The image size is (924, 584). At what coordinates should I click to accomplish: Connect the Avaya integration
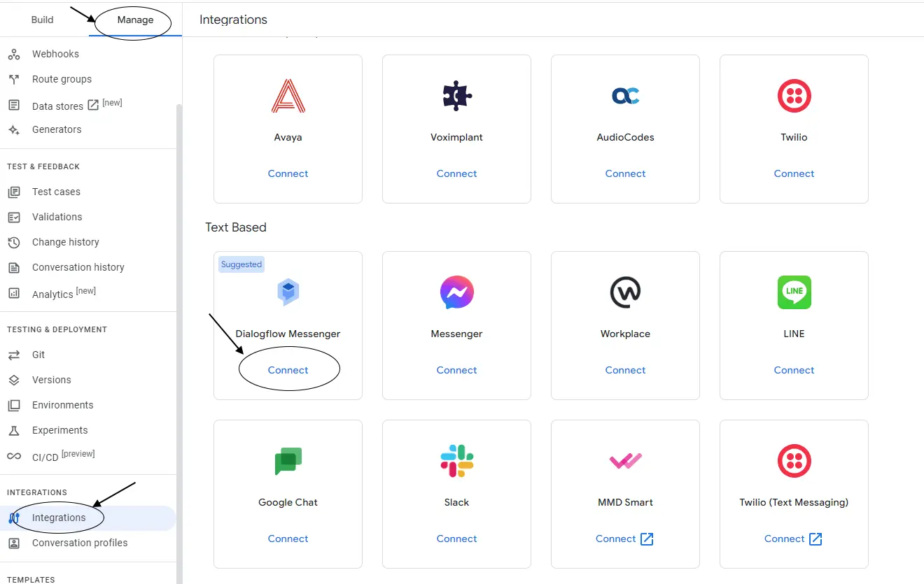pyautogui.click(x=288, y=173)
